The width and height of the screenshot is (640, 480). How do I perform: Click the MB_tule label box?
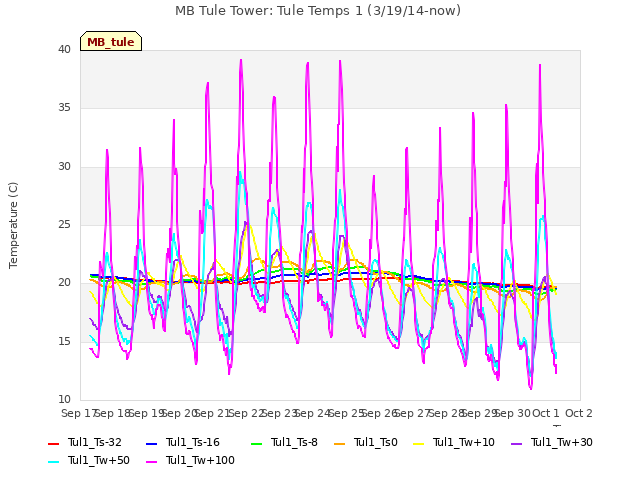(x=111, y=41)
